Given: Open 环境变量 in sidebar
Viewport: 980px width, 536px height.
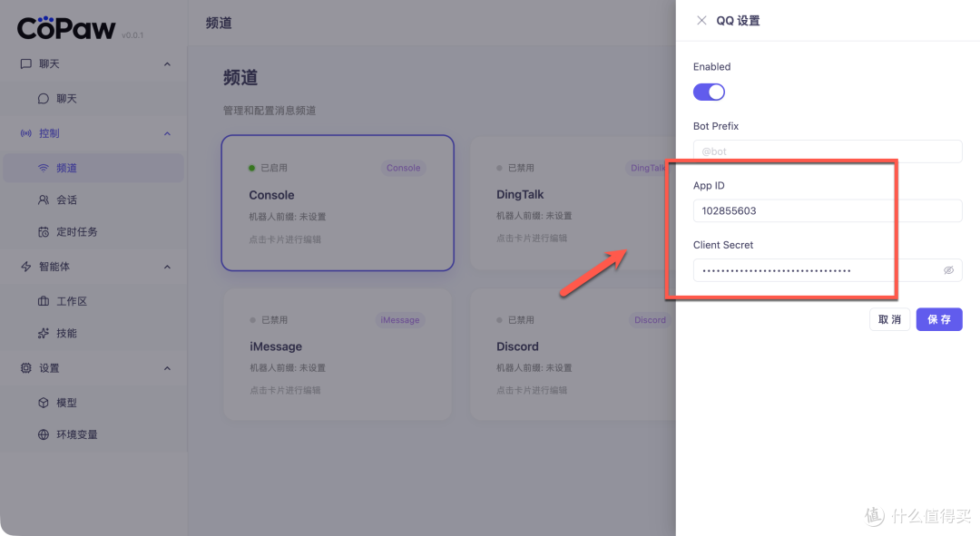Looking at the screenshot, I should 93,434.
